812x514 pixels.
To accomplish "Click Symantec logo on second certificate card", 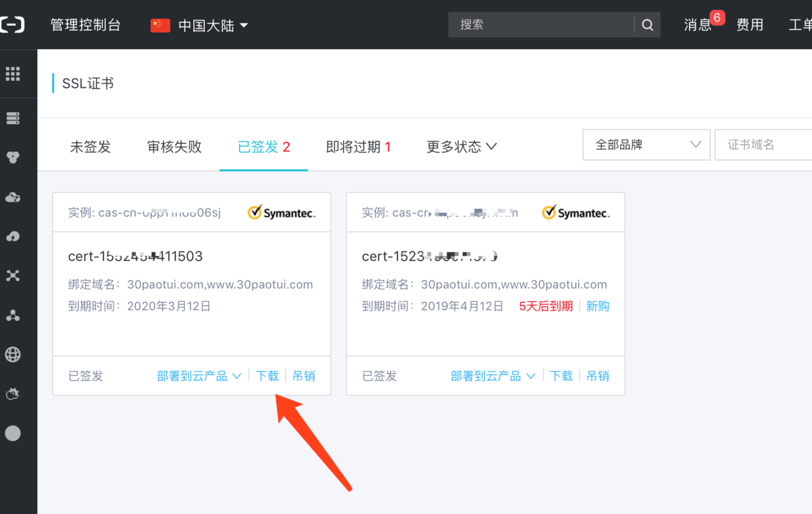I will (576, 213).
